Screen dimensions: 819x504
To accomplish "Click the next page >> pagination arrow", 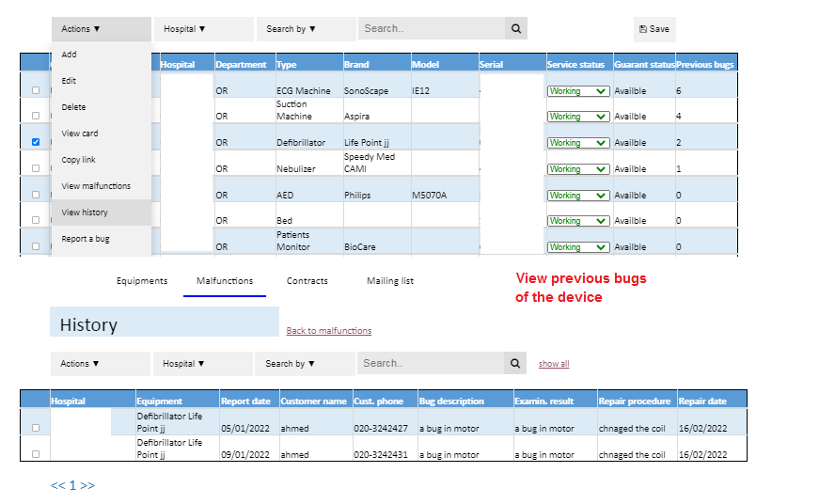I will (x=87, y=486).
